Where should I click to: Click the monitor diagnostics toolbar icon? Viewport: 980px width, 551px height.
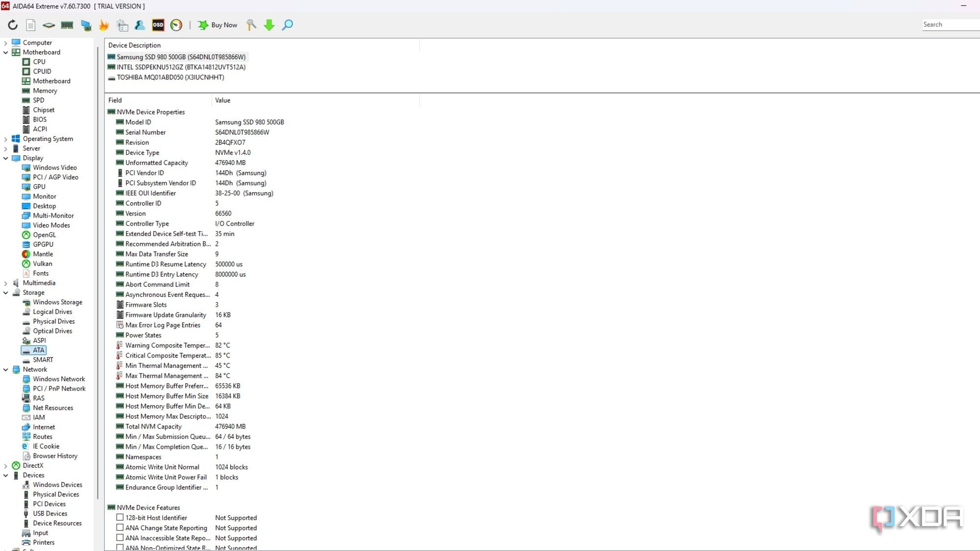[x=86, y=25]
